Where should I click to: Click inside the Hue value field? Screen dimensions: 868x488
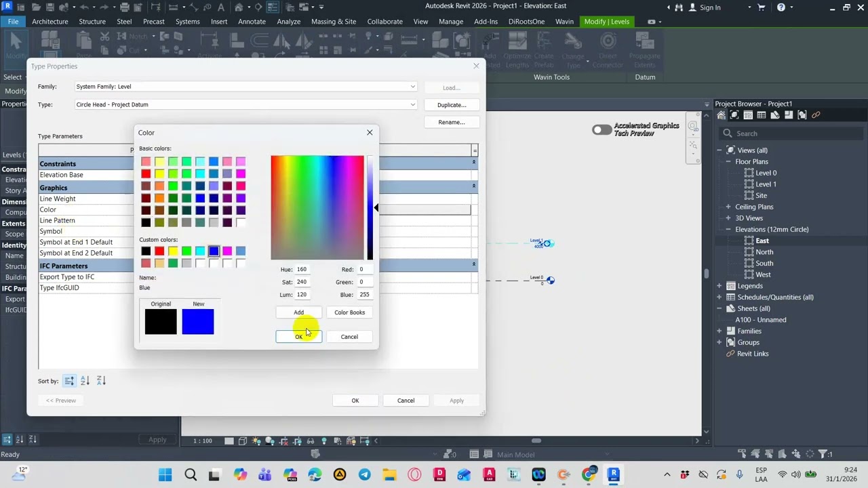pos(302,270)
